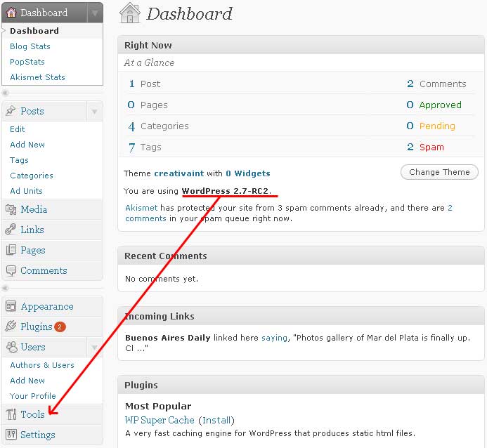Click the Dashboard house icon in sidebar header
The height and width of the screenshot is (448, 487).
[x=11, y=13]
